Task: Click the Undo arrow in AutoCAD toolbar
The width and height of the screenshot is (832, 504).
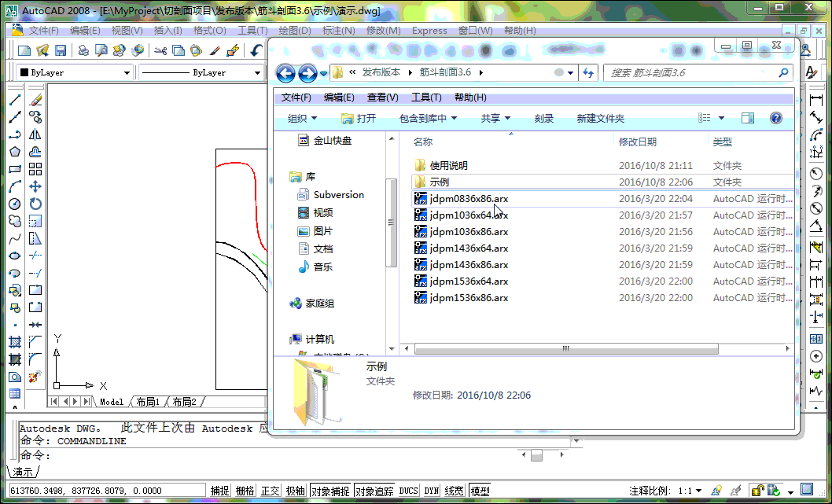Action: pyautogui.click(x=256, y=50)
